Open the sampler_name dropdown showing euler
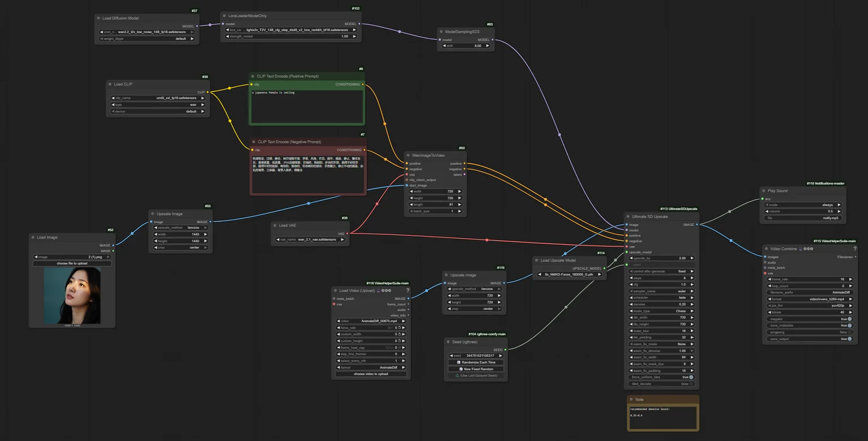Image resolution: width=868 pixels, height=441 pixels. click(x=662, y=291)
